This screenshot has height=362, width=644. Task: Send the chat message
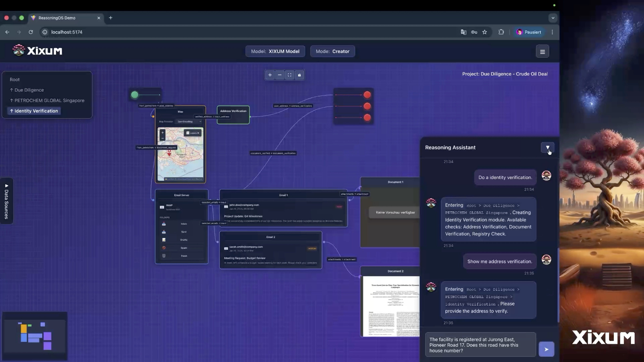point(546,349)
